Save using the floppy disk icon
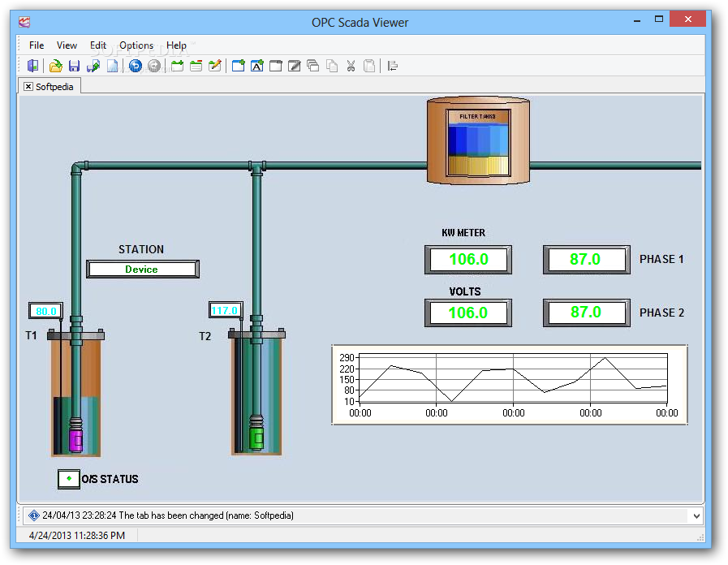728x565 pixels. coord(74,66)
